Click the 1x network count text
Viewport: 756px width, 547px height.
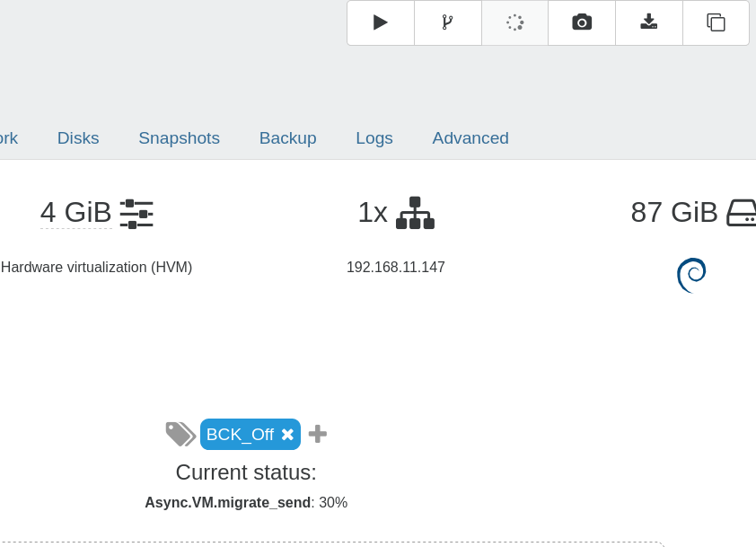(x=373, y=213)
